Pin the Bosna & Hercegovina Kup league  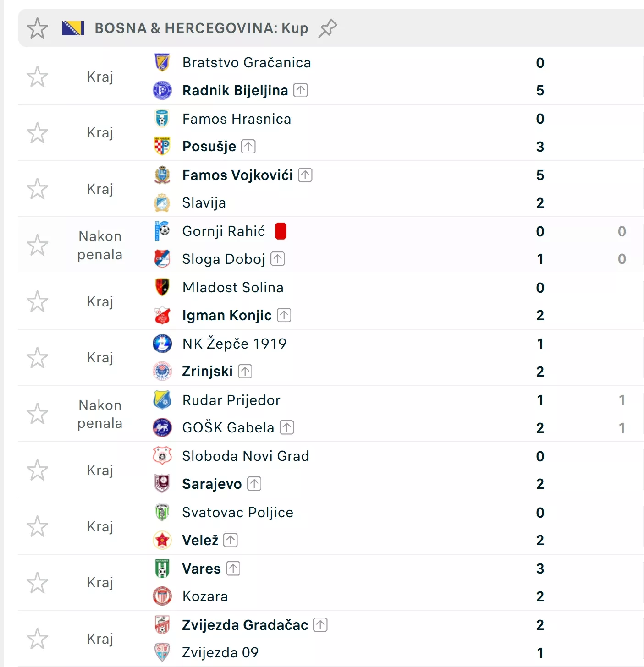pos(328,28)
